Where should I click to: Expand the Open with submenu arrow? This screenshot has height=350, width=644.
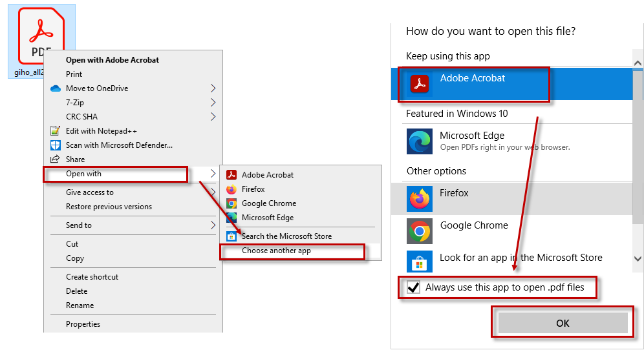pyautogui.click(x=213, y=174)
